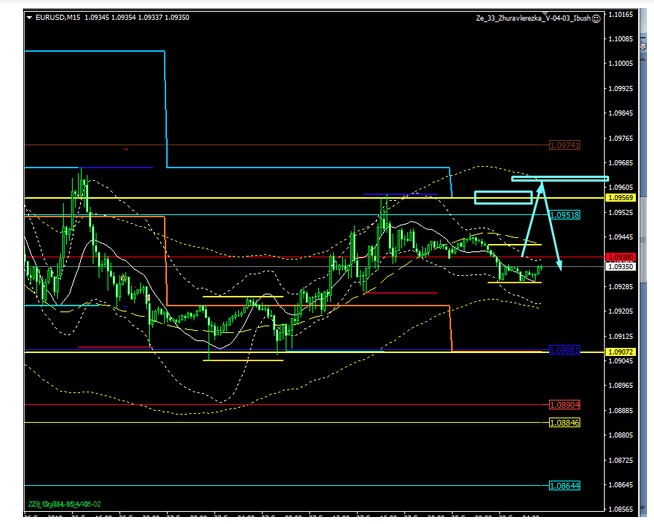Click the yellow 1.08846 level label
Image resolution: width=654 pixels, height=524 pixels.
pyautogui.click(x=564, y=423)
